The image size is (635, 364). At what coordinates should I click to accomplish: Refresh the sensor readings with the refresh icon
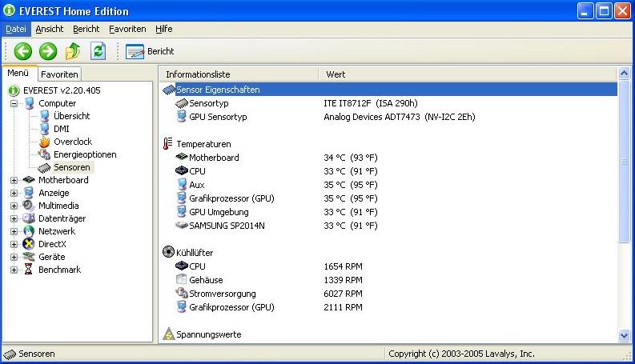point(98,51)
